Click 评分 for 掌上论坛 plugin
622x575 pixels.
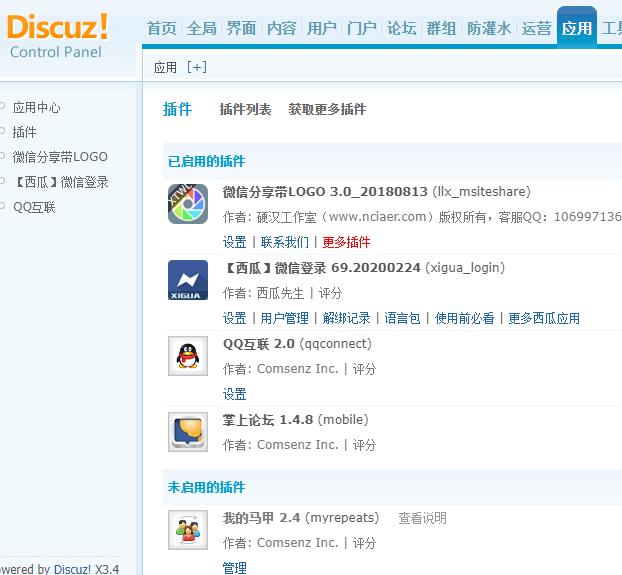tap(364, 445)
